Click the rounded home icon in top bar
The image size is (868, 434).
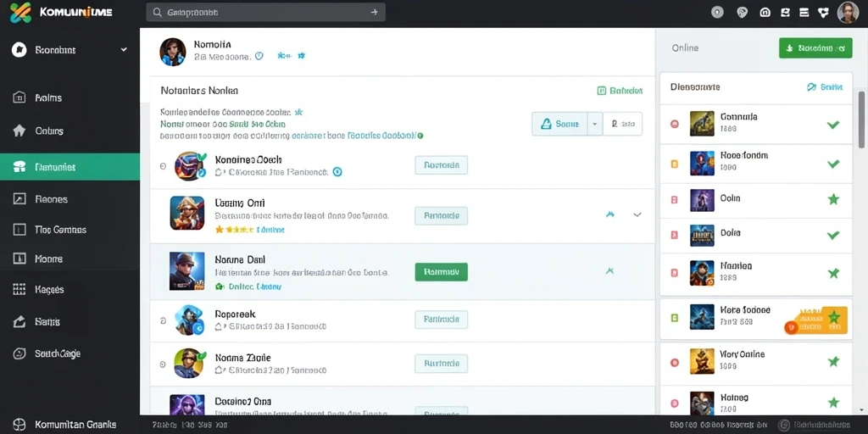[765, 12]
